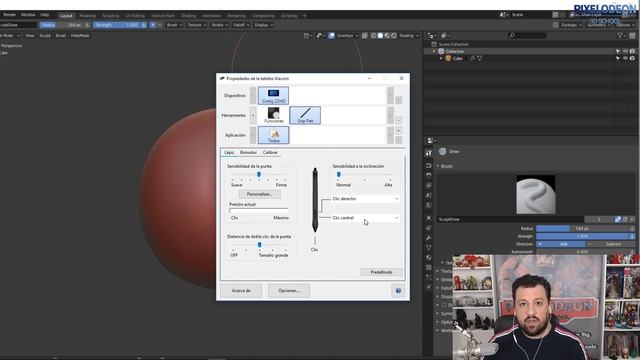Click the properties editor type icon
Image resolution: width=640 pixels, height=360 pixels.
430,141
